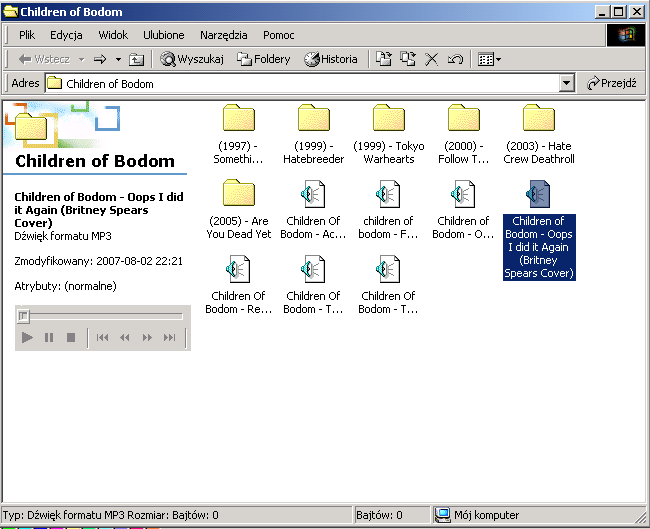Image resolution: width=650 pixels, height=529 pixels.
Task: Open the Ulubione menu
Action: point(163,35)
